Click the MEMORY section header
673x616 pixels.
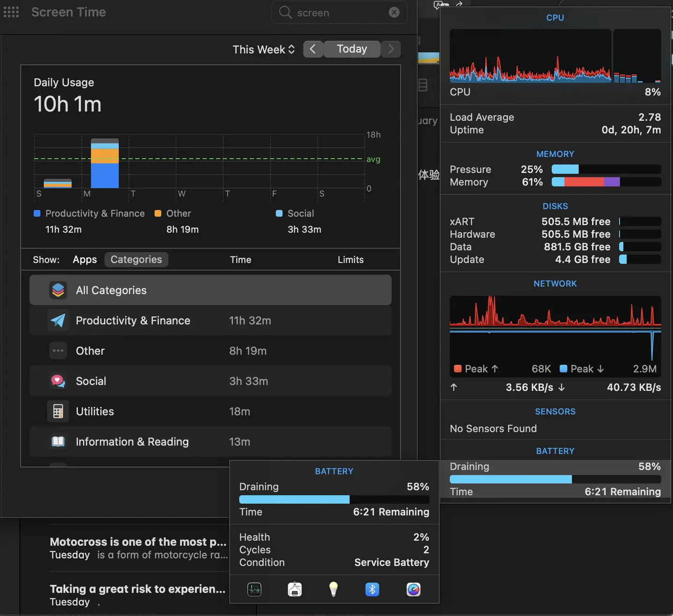555,154
